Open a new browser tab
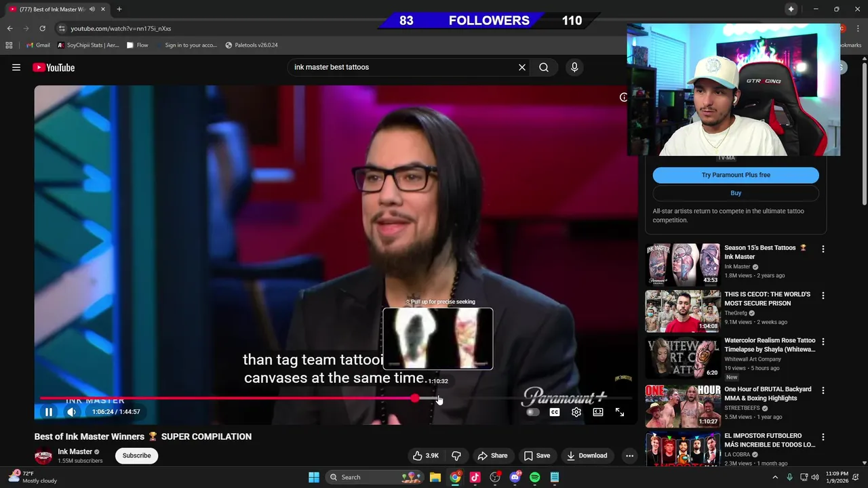Viewport: 868px width, 488px height. (x=119, y=9)
